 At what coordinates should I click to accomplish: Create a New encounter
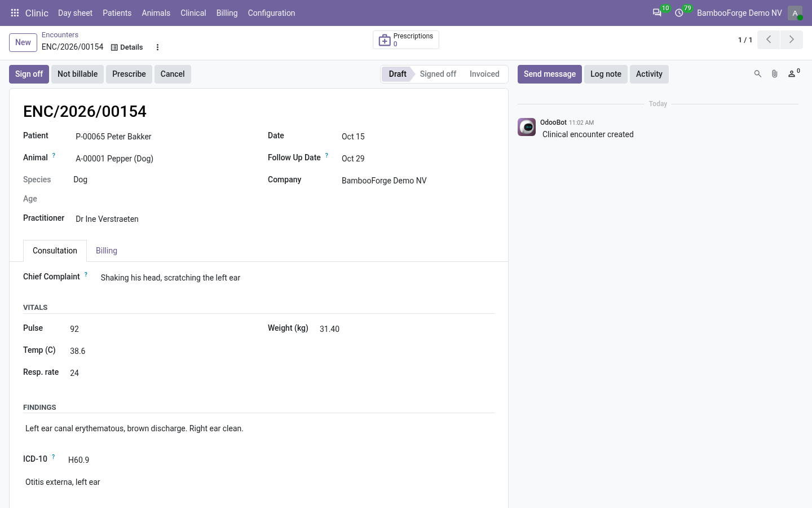[23, 42]
